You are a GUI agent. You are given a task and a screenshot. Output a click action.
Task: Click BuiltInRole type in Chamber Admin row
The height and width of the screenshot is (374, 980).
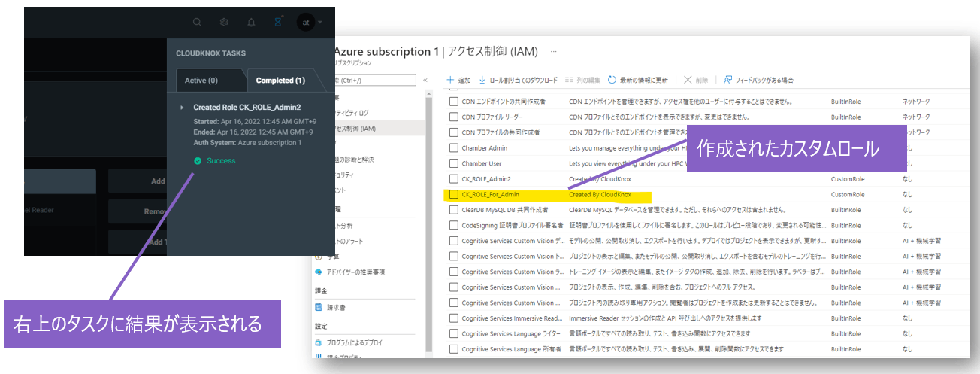[x=846, y=148]
